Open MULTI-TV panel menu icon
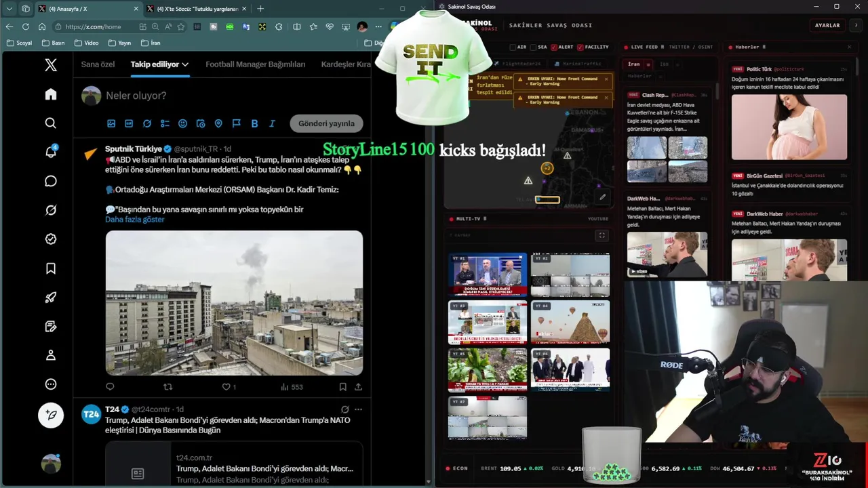Viewport: 868px width, 488px height. click(x=484, y=219)
